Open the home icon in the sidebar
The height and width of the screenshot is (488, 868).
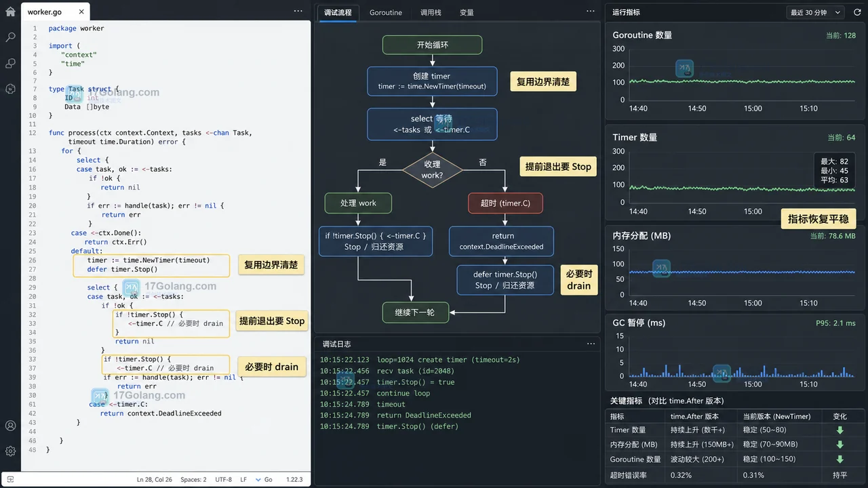point(10,13)
